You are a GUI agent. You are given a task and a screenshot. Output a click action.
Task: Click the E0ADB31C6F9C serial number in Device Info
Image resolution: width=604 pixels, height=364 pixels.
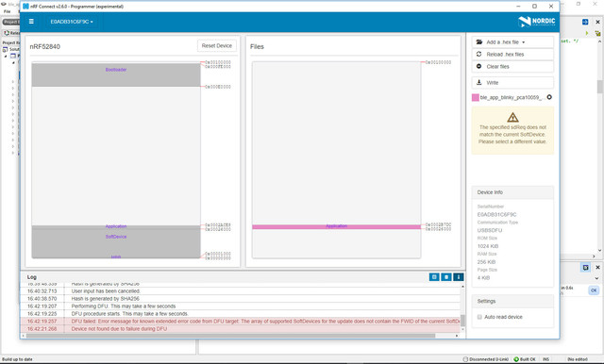496,214
